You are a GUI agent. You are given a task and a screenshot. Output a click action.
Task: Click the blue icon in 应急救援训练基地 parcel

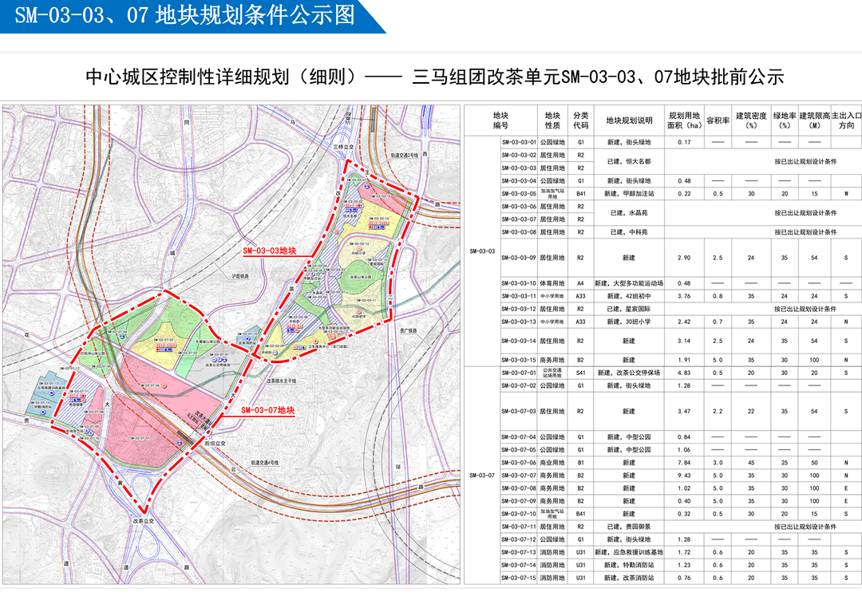[52, 393]
